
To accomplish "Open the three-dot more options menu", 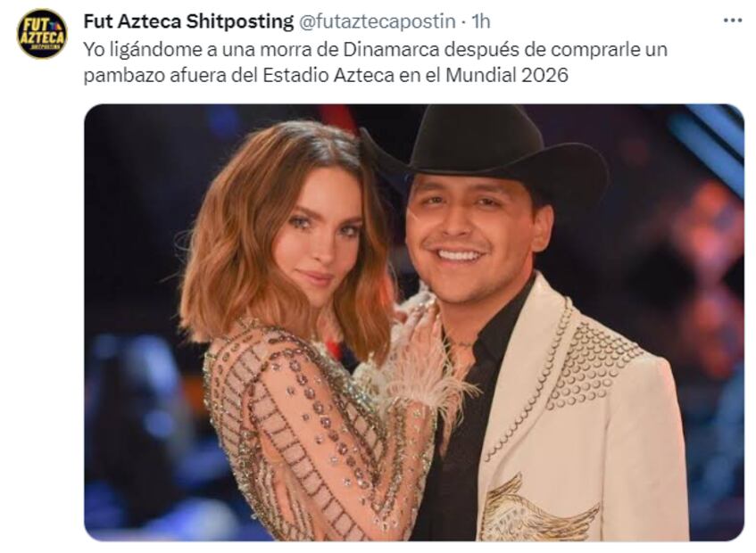I will [733, 21].
